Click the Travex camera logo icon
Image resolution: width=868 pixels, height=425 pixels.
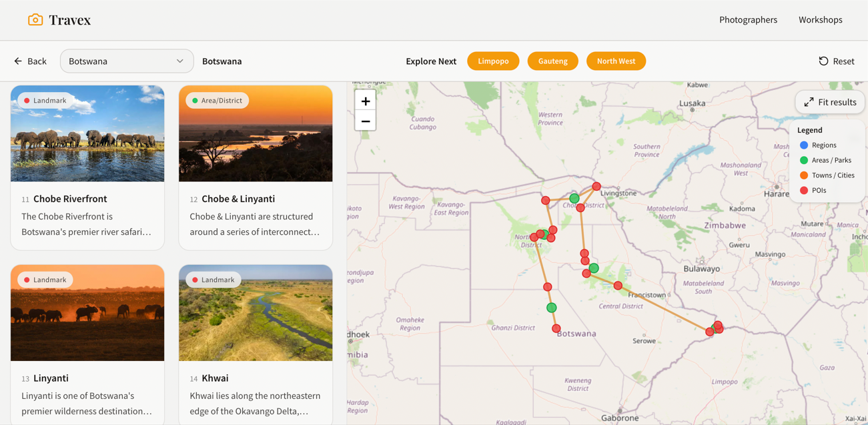pos(35,20)
